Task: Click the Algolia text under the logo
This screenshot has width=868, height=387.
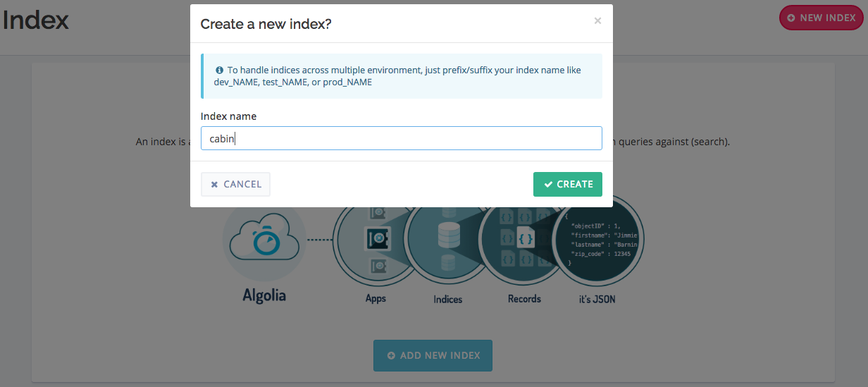Action: click(x=264, y=295)
